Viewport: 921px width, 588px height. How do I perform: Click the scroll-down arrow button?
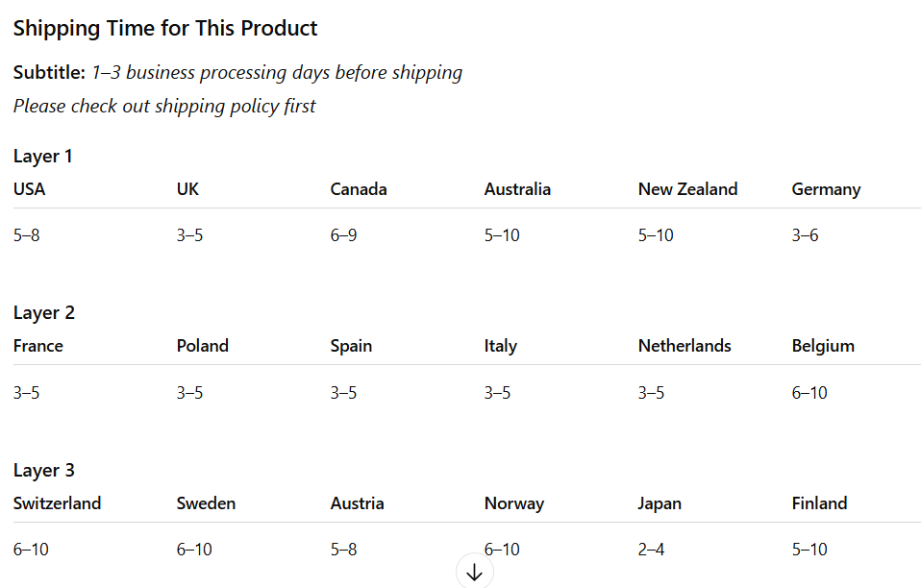(474, 572)
